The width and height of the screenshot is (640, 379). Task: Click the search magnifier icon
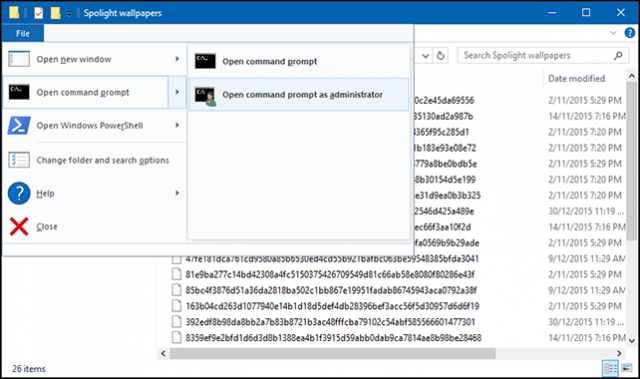(x=618, y=55)
